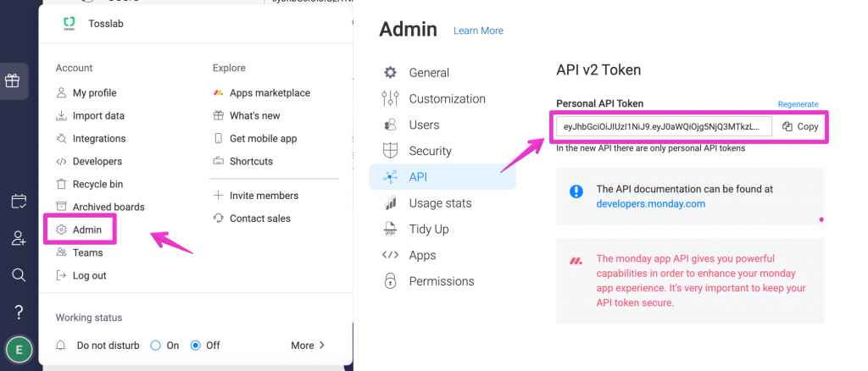Click the Get mobile app phone icon

[219, 138]
